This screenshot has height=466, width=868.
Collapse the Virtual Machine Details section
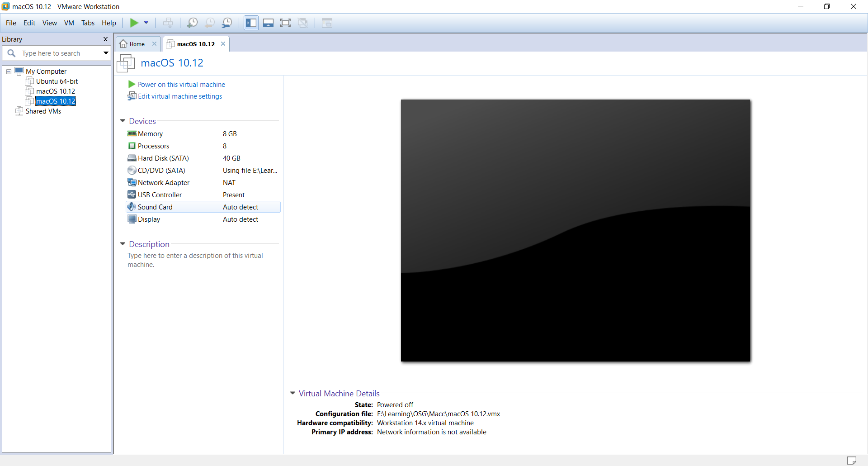[x=292, y=393]
